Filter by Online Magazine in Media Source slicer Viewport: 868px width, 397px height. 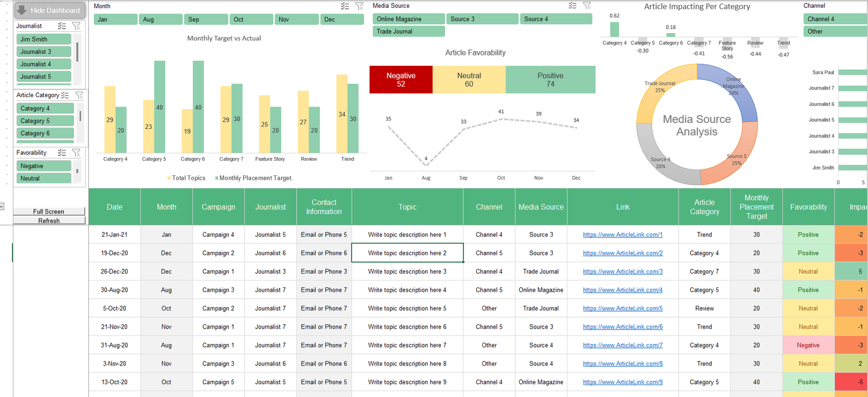pyautogui.click(x=409, y=19)
